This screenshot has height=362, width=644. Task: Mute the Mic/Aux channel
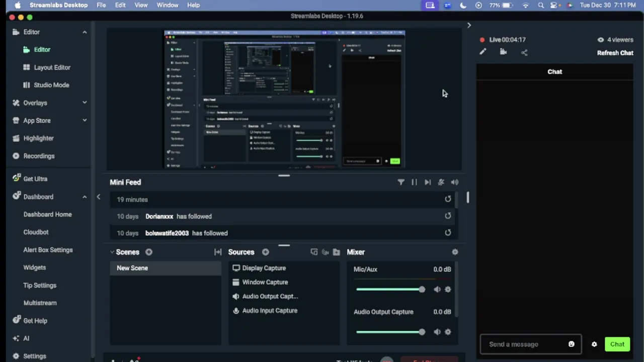click(437, 289)
